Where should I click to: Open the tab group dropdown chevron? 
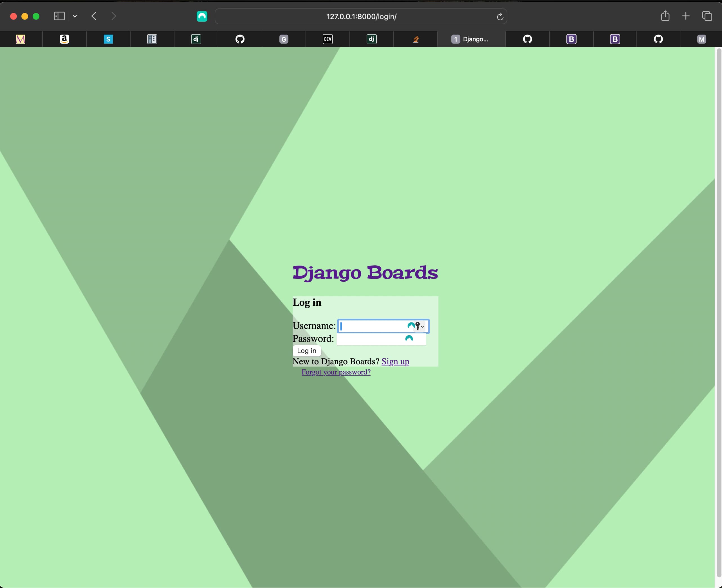tap(75, 16)
